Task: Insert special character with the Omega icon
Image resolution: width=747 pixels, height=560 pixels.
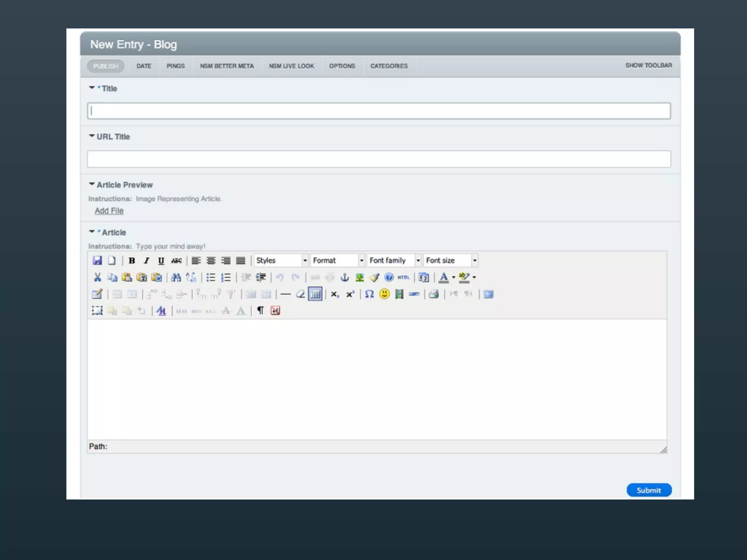Action: tap(369, 294)
